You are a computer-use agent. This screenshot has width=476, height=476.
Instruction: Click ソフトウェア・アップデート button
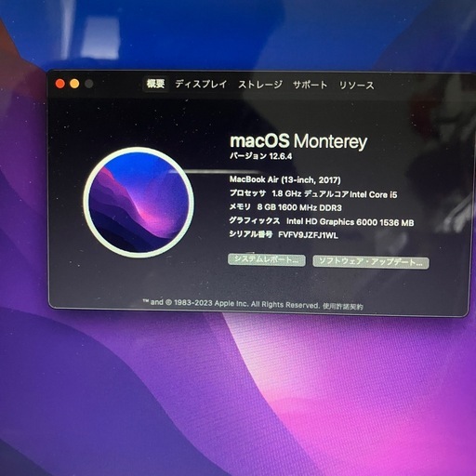point(371,262)
